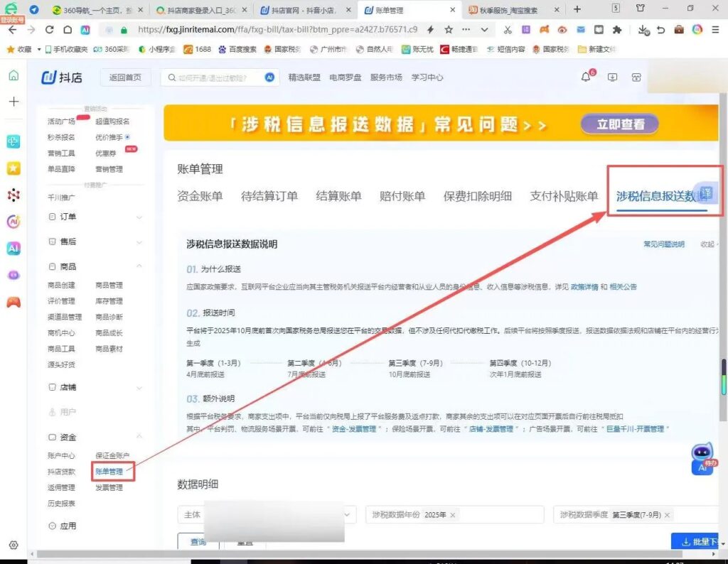Screen dimensions: 728x564
Task: Open the Doudian home icon in sidebar
Action: point(14,76)
